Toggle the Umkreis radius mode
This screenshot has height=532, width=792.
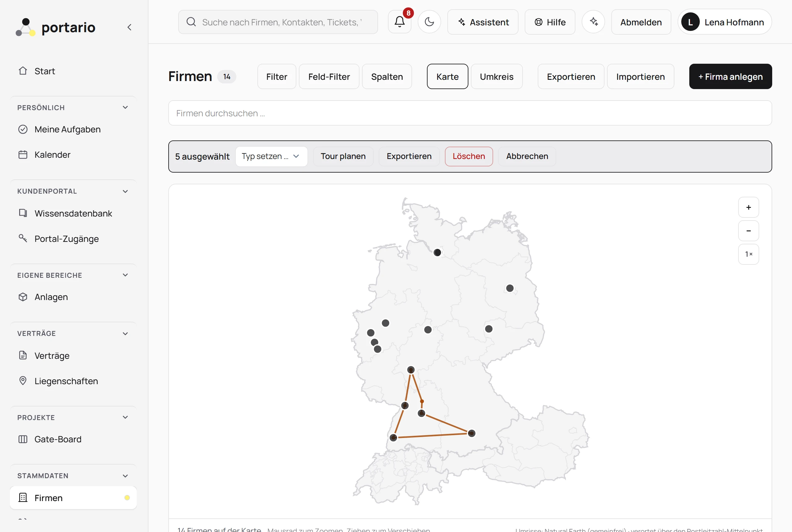497,77
